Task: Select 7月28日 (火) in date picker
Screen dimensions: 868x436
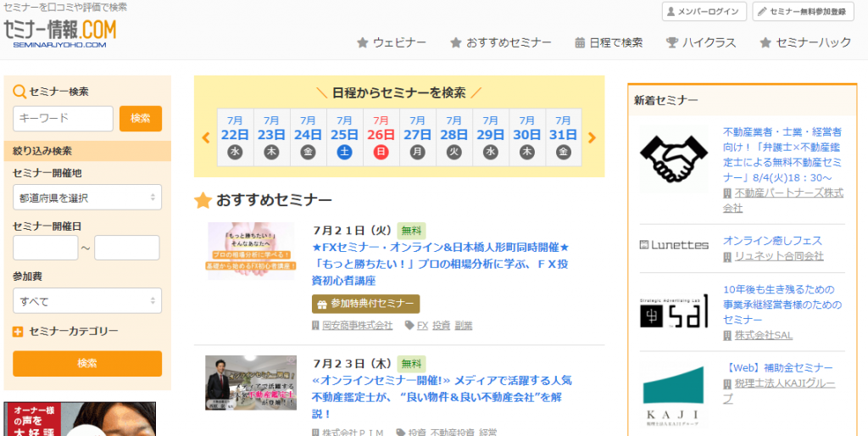Action: coord(454,137)
